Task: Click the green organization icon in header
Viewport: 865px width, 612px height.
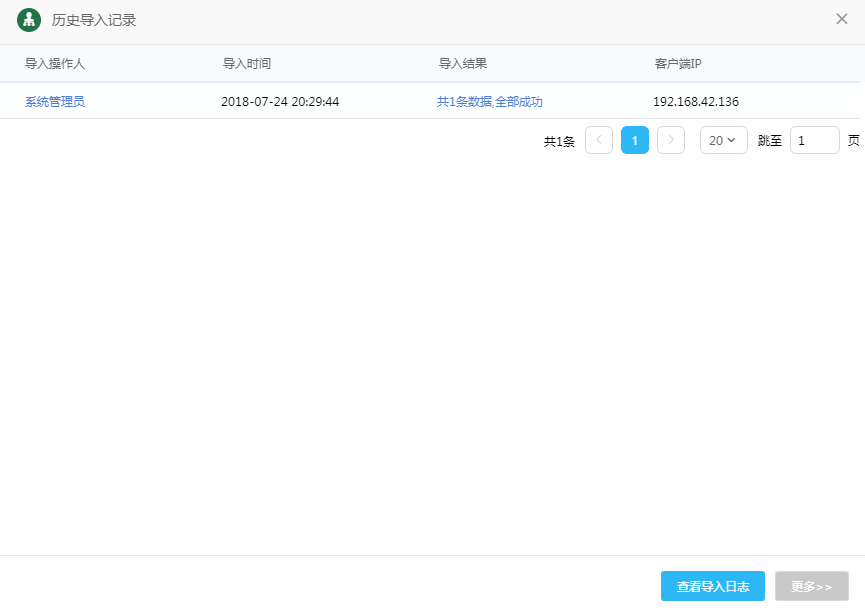Action: (x=29, y=20)
